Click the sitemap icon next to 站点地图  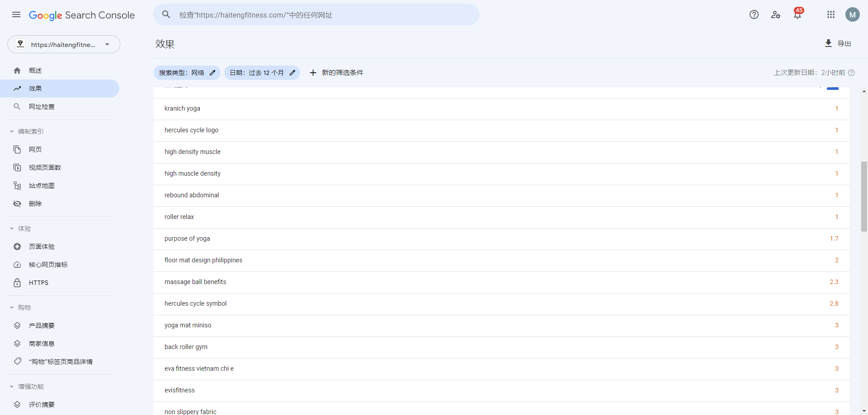click(x=17, y=186)
